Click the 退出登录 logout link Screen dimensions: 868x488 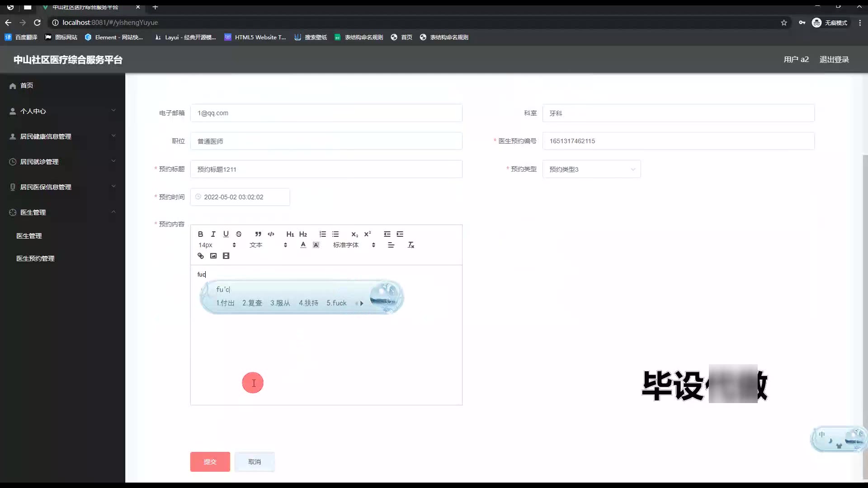(834, 60)
